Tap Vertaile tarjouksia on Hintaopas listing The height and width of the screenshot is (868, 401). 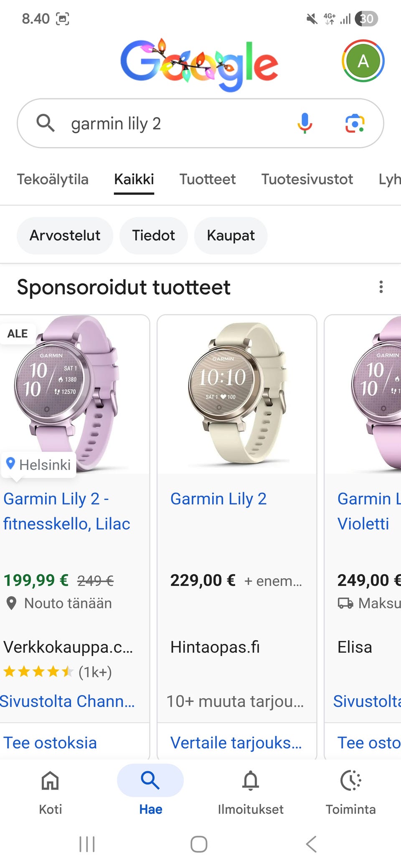(x=236, y=743)
